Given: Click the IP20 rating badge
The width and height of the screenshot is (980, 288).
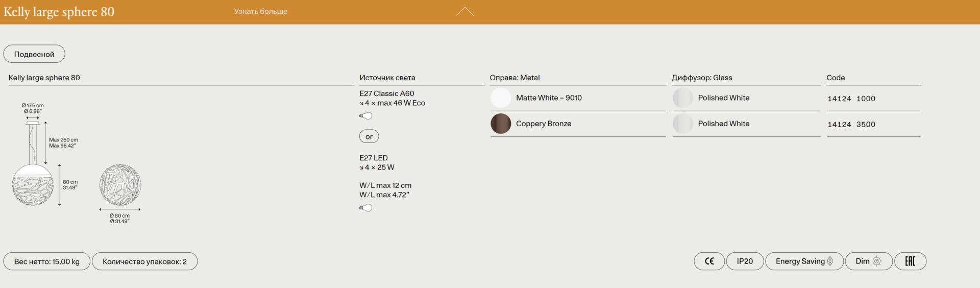Looking at the screenshot, I should [745, 261].
